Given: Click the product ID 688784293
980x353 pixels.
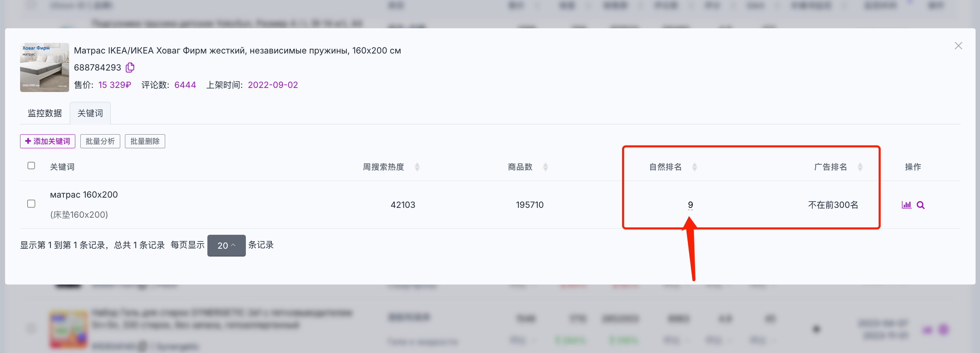Looking at the screenshot, I should pyautogui.click(x=97, y=67).
